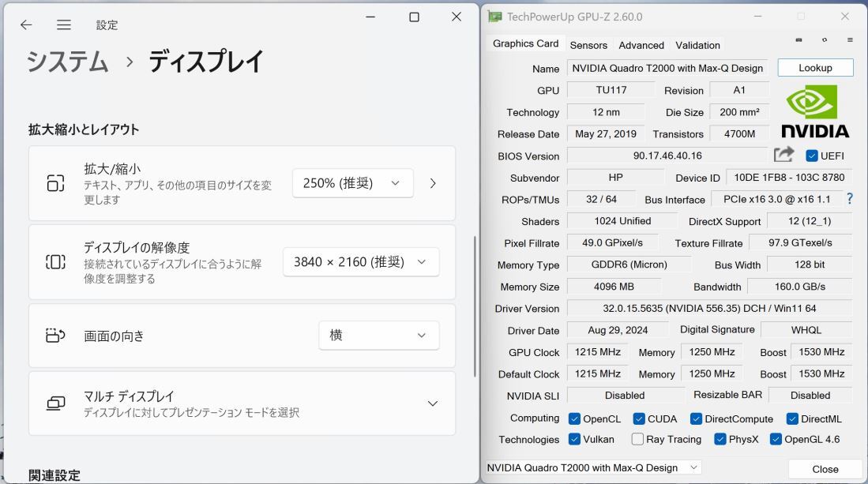The width and height of the screenshot is (868, 484).
Task: Click the DirectX Support 12 (12_1) value
Action: [x=809, y=221]
